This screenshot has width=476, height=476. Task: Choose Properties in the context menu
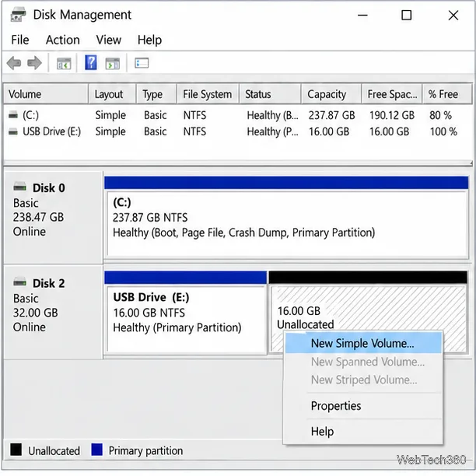point(363,406)
